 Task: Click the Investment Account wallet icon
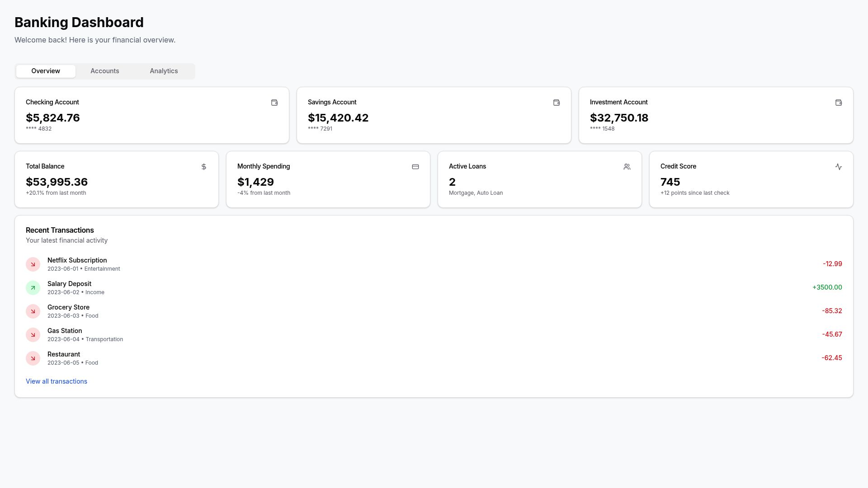(839, 103)
